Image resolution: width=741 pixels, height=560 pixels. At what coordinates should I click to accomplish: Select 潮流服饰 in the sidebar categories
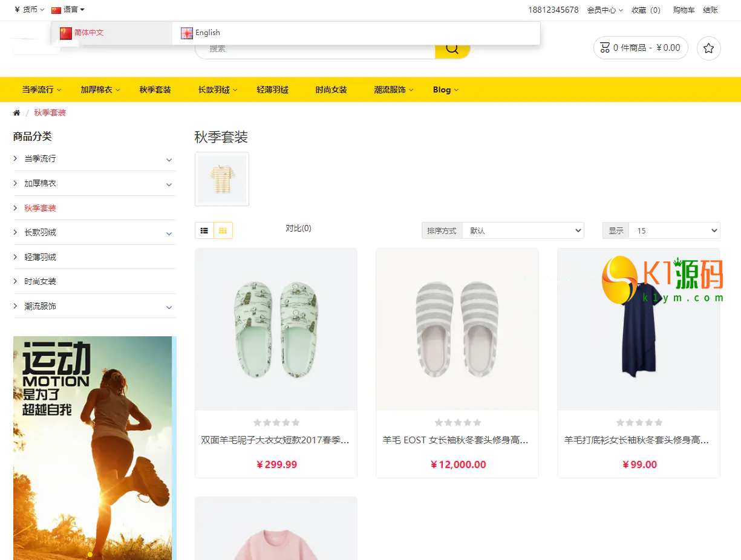tap(40, 307)
